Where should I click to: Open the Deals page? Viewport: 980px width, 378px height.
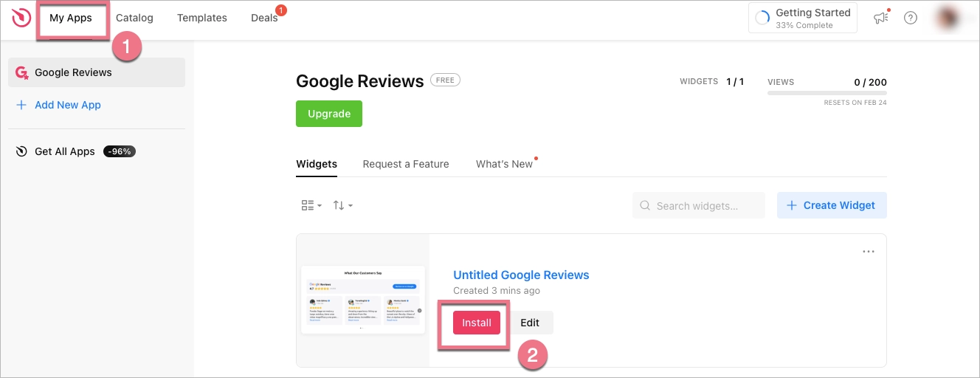[x=264, y=18]
